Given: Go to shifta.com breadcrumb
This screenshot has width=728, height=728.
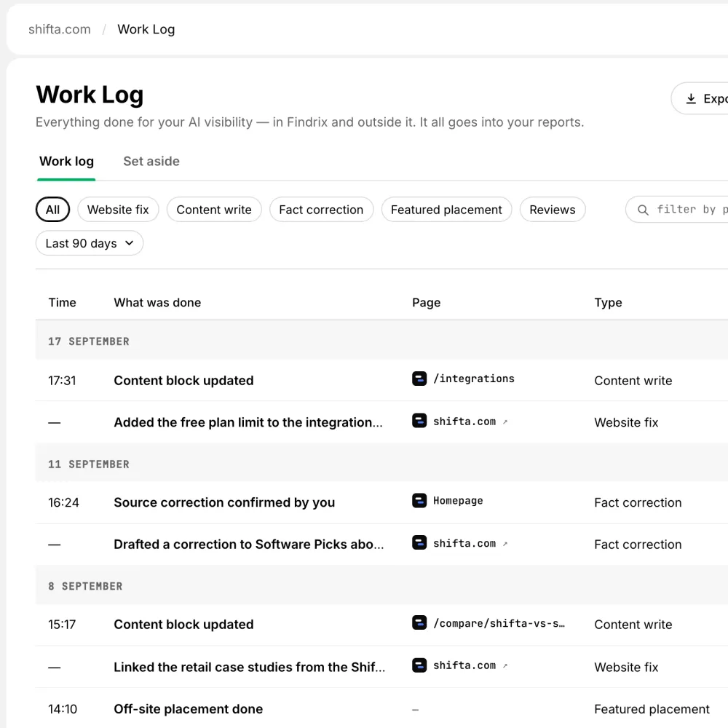Looking at the screenshot, I should tap(60, 29).
